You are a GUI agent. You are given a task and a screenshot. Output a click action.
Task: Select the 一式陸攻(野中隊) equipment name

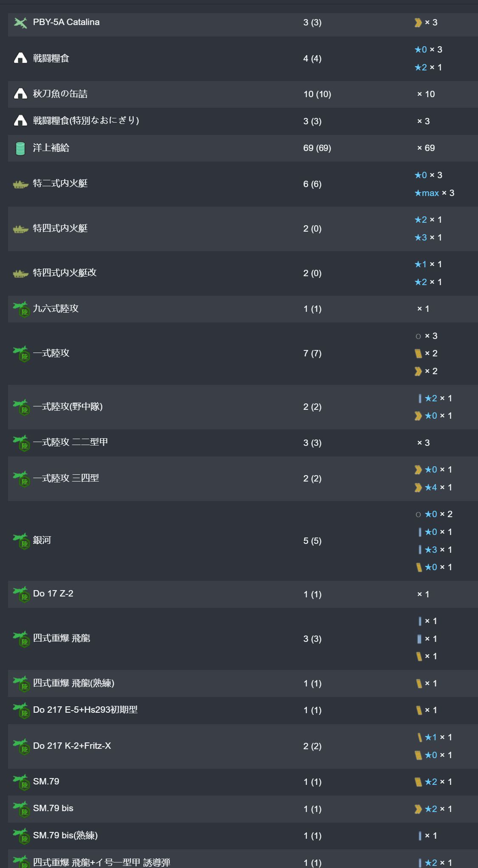[x=68, y=406]
